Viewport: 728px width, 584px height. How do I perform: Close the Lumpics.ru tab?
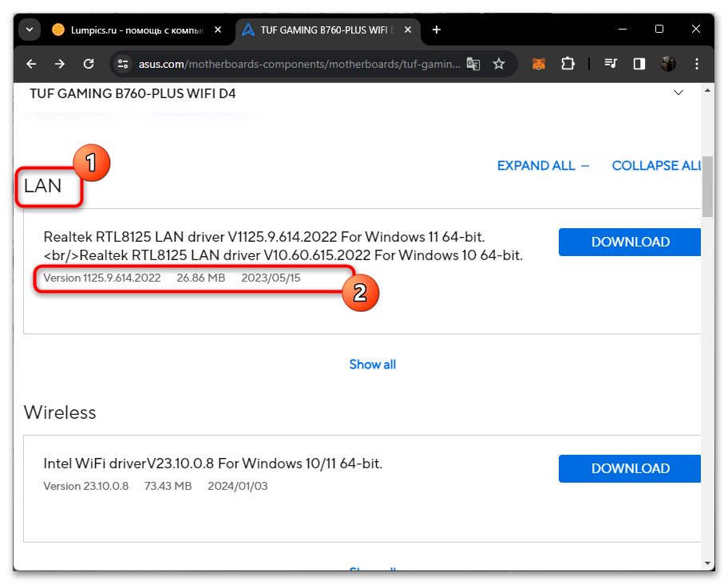[218, 30]
